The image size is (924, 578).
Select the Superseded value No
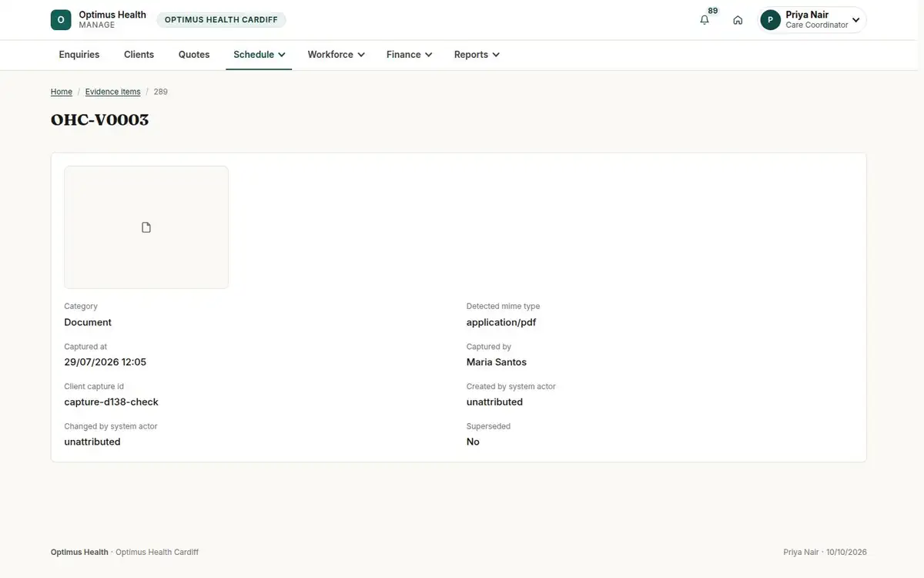[473, 442]
